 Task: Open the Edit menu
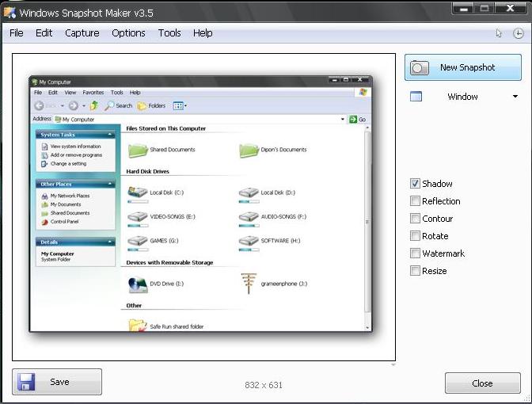44,33
